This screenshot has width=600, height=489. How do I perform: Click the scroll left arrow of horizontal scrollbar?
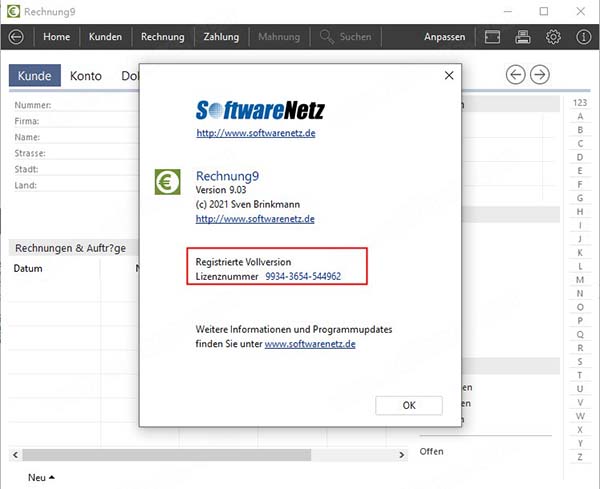(x=15, y=455)
